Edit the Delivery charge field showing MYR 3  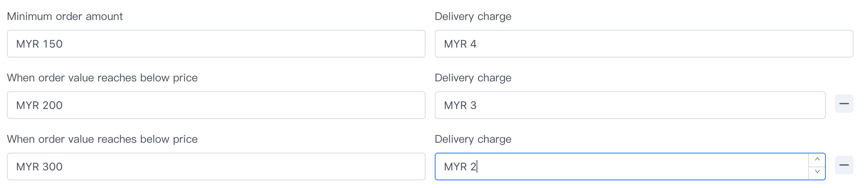tap(630, 106)
